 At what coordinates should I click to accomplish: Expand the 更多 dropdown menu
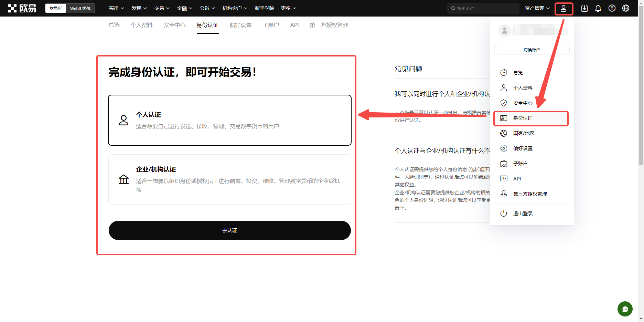tap(289, 8)
